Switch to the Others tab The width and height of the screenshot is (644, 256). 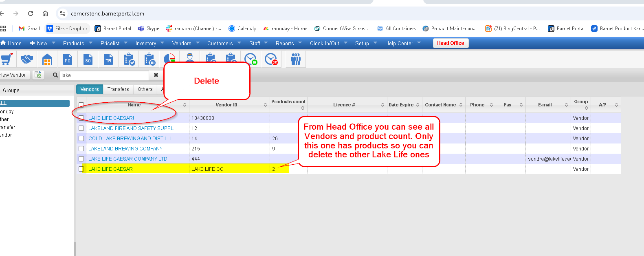coord(145,89)
